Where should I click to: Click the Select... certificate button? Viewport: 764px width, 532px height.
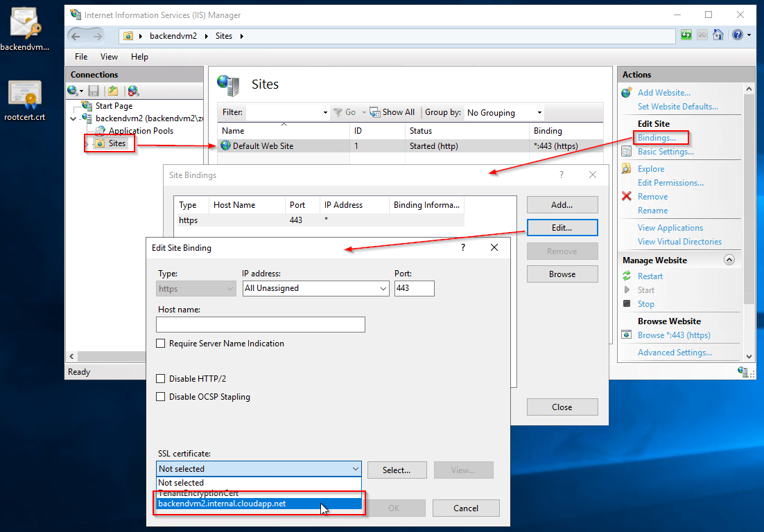(397, 470)
